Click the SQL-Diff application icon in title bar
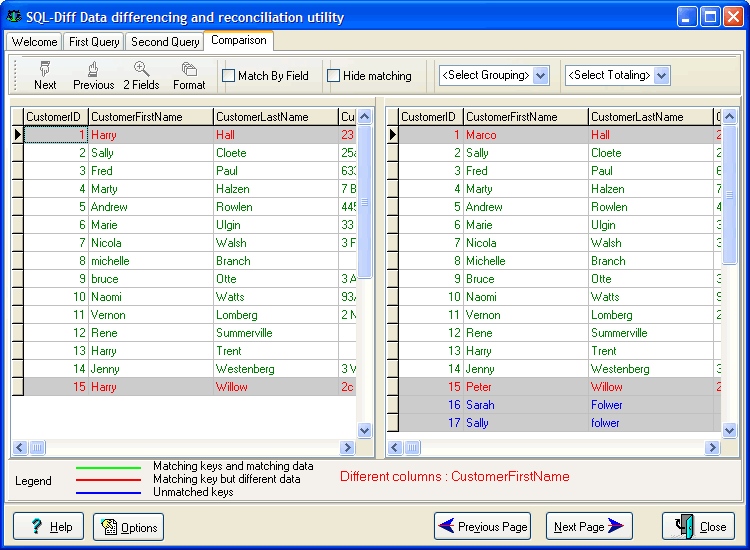Screen dimensions: 750x550 click(13, 17)
